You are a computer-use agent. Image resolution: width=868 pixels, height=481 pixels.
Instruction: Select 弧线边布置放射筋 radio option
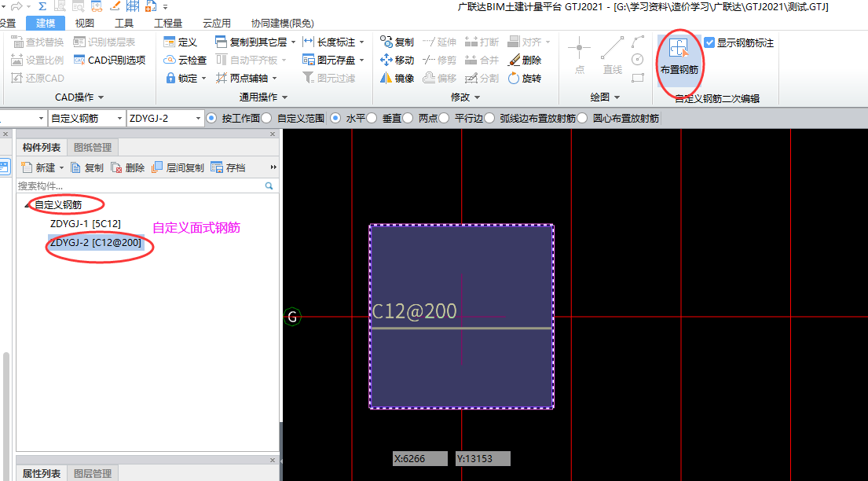489,118
